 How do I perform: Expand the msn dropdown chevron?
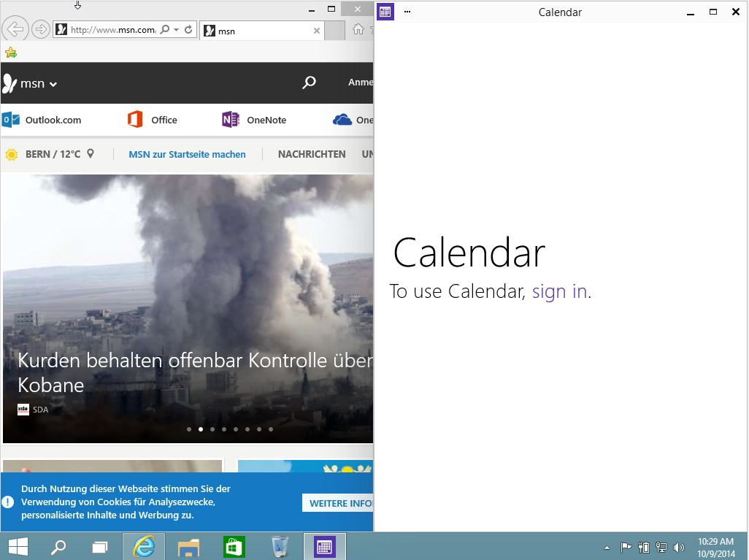coord(53,85)
